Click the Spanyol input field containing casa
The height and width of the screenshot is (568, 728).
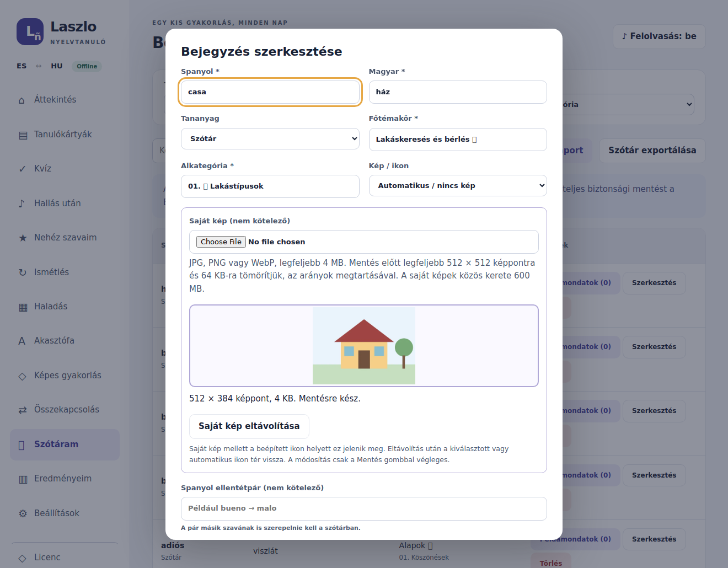(270, 92)
